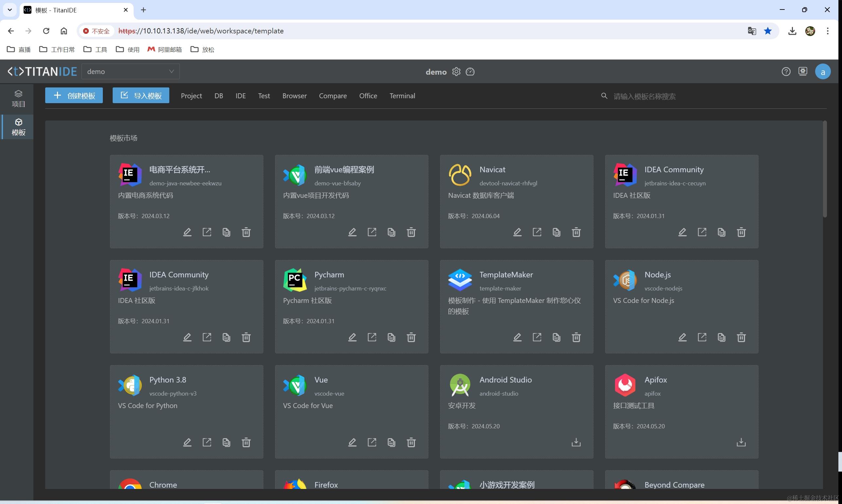This screenshot has height=504, width=842.
Task: Open the user avatar 'a' menu
Action: coord(823,72)
